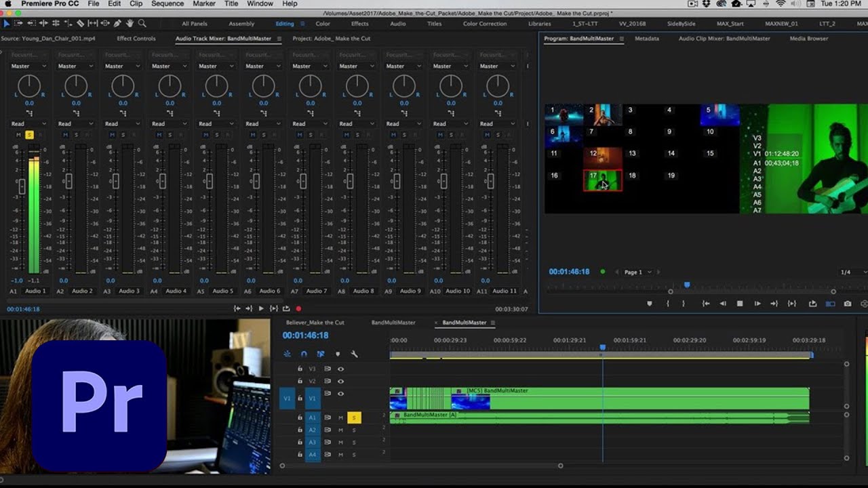
Task: Open Audio 5 output Master dropdown
Action: pyautogui.click(x=216, y=66)
